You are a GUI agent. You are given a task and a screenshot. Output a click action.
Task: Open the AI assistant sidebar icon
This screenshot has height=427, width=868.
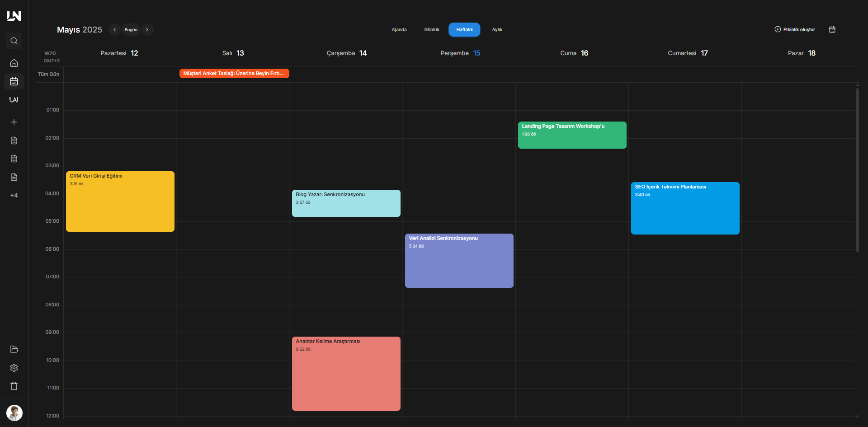point(14,100)
